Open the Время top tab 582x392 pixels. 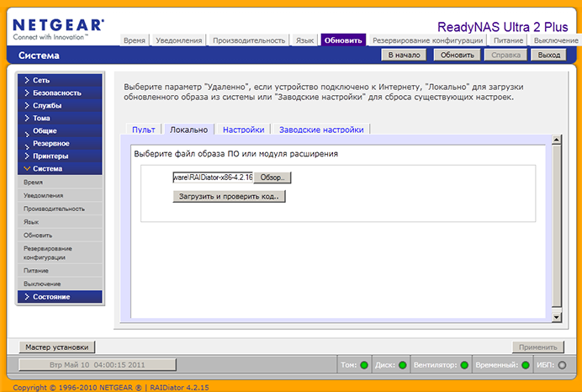click(135, 40)
